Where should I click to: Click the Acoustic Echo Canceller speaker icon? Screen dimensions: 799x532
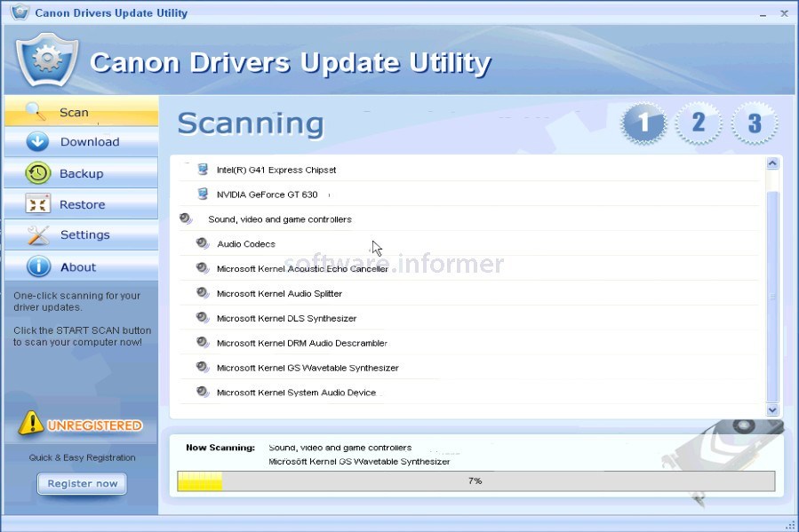[203, 268]
